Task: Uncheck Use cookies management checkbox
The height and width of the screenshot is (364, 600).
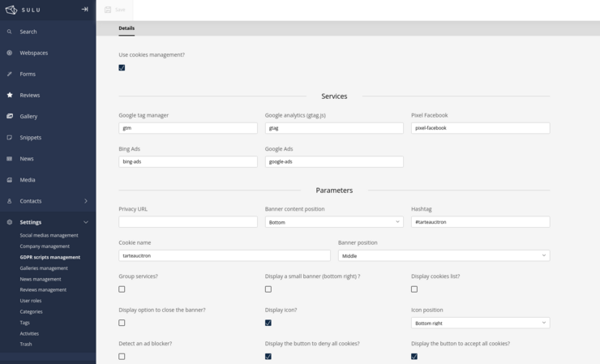Action: point(122,68)
